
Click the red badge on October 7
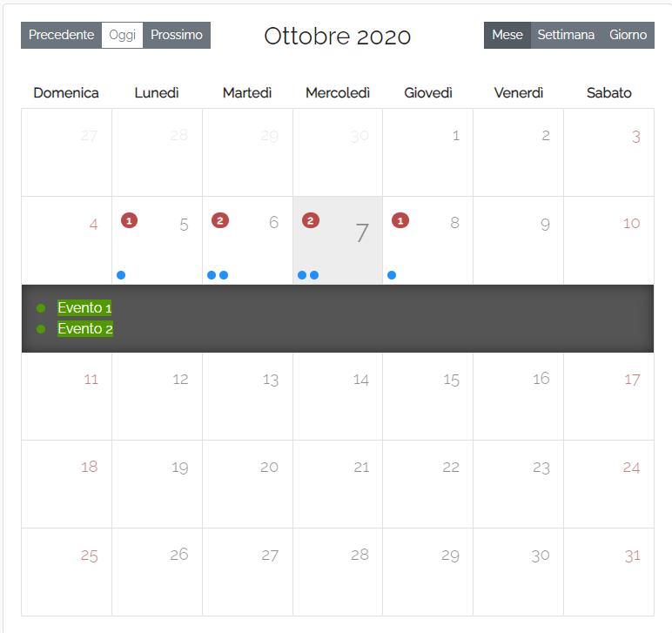(310, 220)
